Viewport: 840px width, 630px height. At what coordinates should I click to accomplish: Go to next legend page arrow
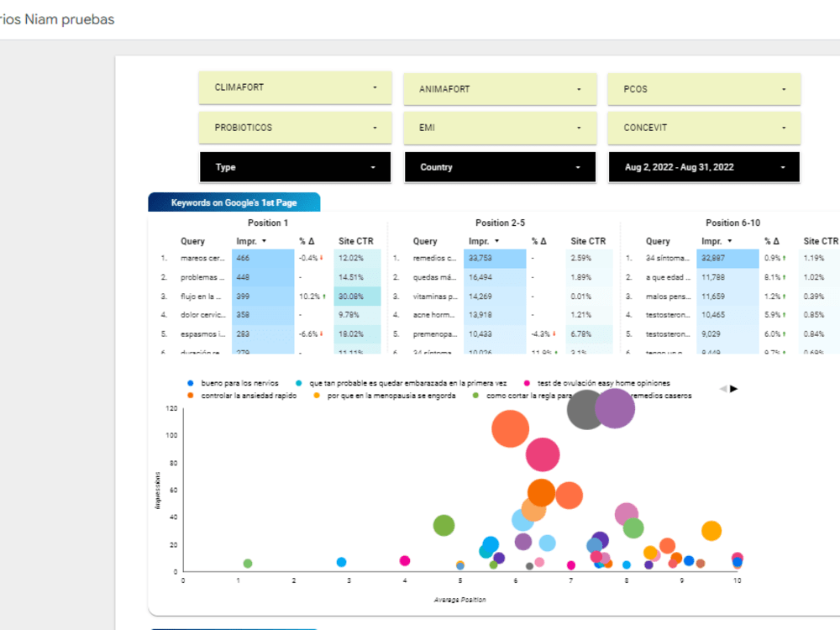pos(734,388)
